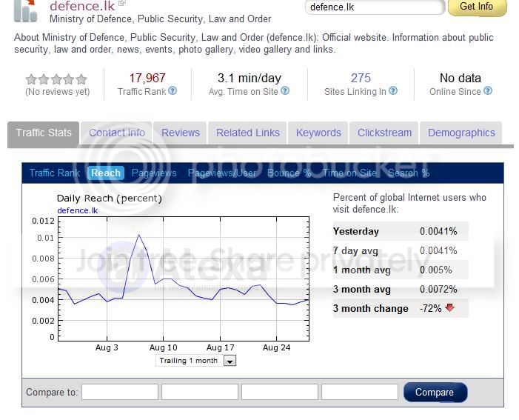Click the 275 Sites Linking In number
This screenshot has height=420, width=519.
point(361,79)
